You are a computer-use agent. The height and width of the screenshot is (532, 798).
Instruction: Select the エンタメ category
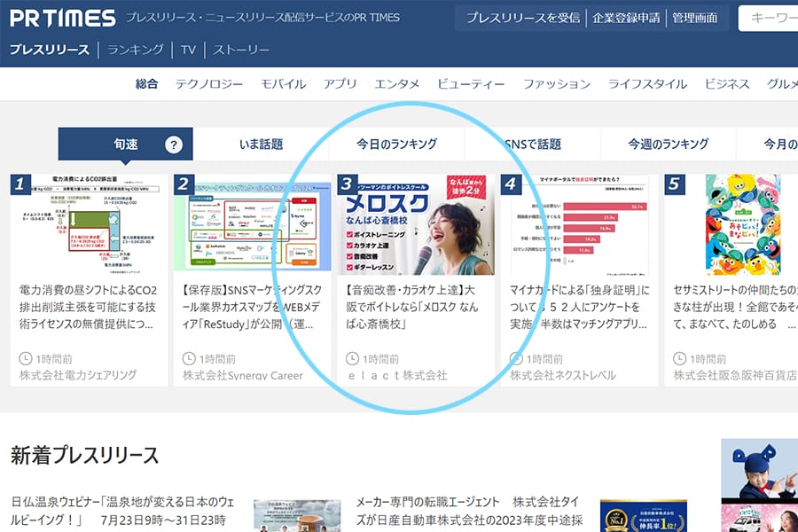click(397, 84)
